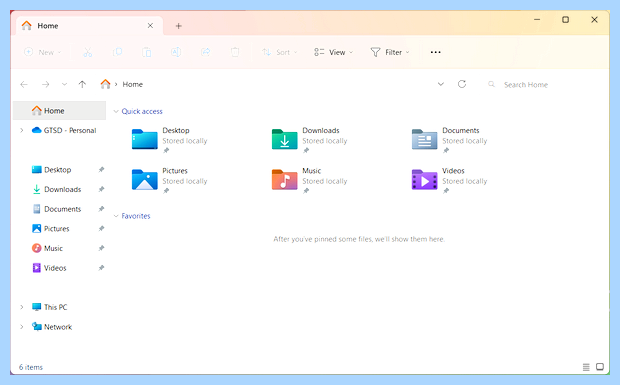Go back with the left arrow
620x385 pixels.
(x=24, y=84)
